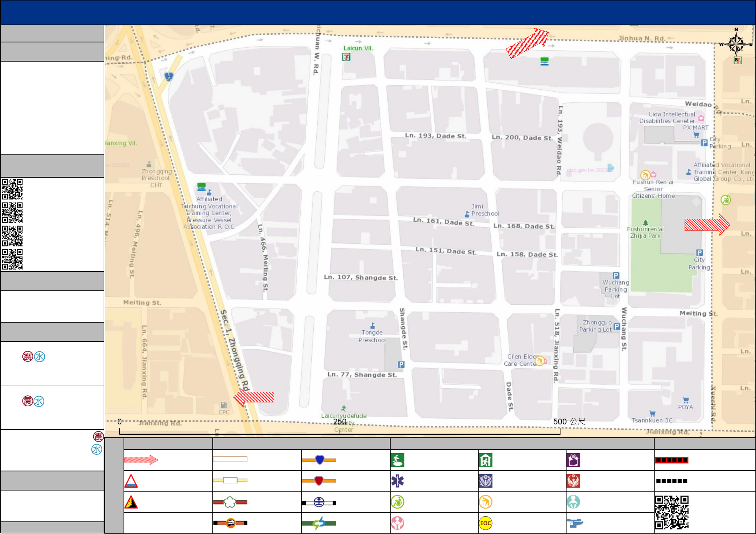Click the compass rose north indicator

tap(736, 43)
